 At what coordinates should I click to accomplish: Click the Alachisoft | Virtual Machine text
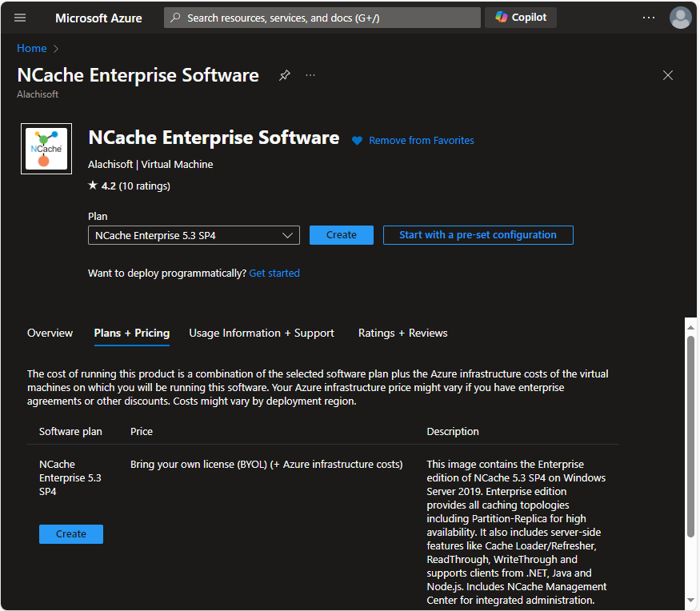[150, 164]
